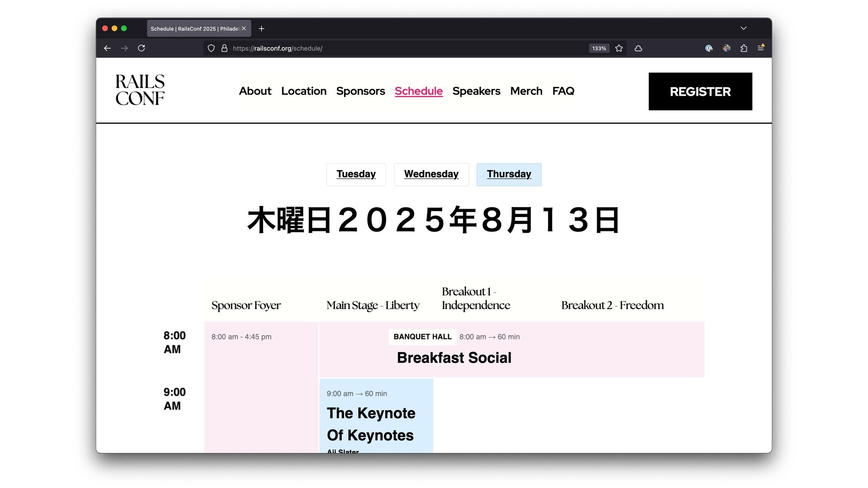Click the black REGISTER button
868x488 pixels.
coord(700,91)
